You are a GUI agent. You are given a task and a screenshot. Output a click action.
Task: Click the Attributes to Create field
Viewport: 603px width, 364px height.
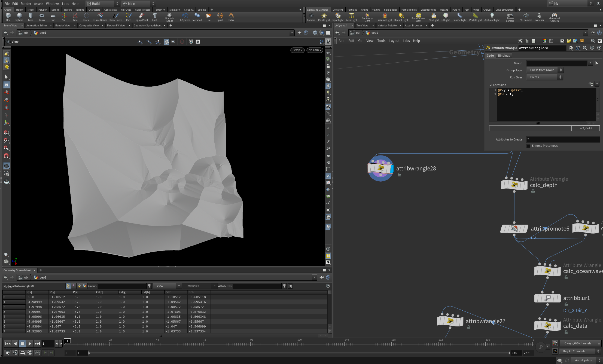click(563, 139)
